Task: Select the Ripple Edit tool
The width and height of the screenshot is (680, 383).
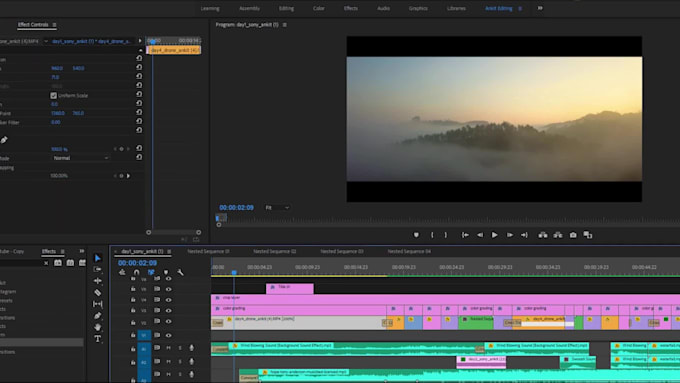Action: click(98, 281)
